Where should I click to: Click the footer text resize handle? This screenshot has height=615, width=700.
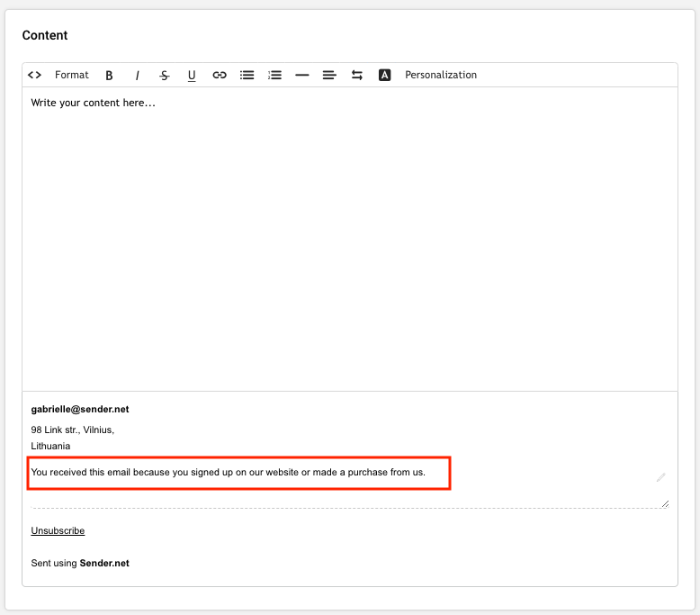pyautogui.click(x=665, y=503)
